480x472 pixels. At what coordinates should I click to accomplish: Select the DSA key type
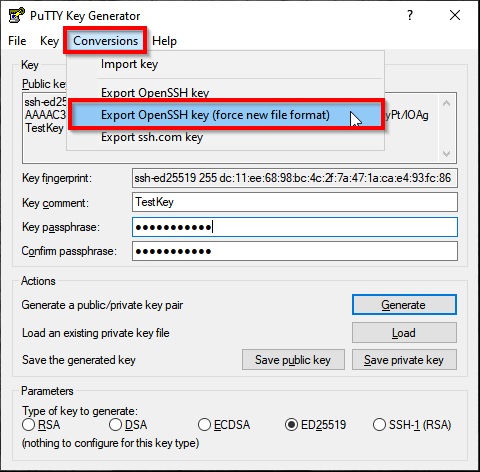(128, 425)
